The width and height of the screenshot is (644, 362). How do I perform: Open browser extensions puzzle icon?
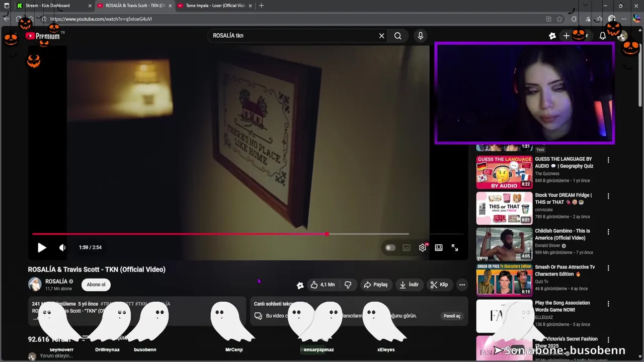tap(574, 19)
